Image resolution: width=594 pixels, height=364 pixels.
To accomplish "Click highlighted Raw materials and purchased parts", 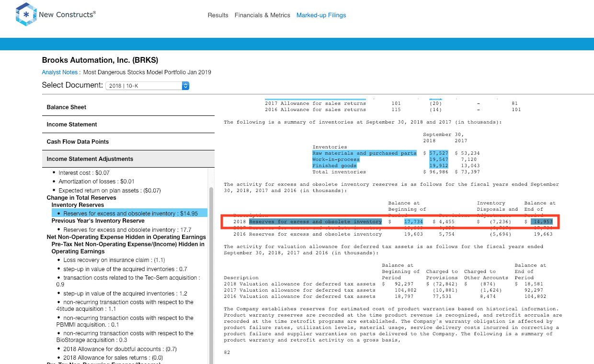I will click(365, 153).
